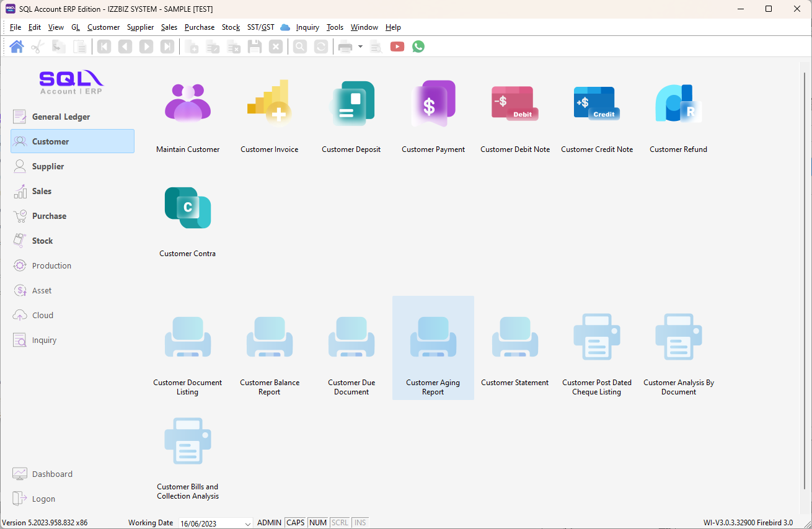The width and height of the screenshot is (812, 529).
Task: Select Production in sidebar
Action: [x=73, y=265]
